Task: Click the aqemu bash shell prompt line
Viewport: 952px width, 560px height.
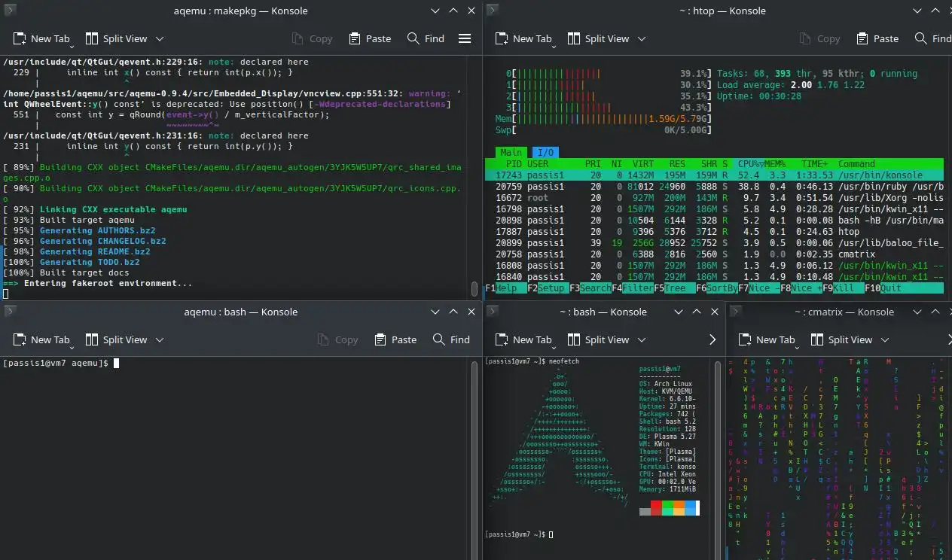Action: [x=60, y=363]
